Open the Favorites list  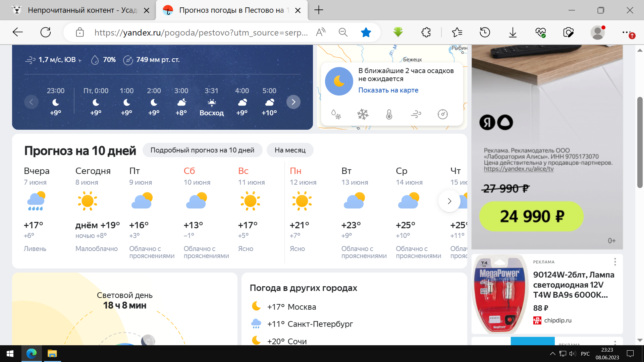[457, 33]
